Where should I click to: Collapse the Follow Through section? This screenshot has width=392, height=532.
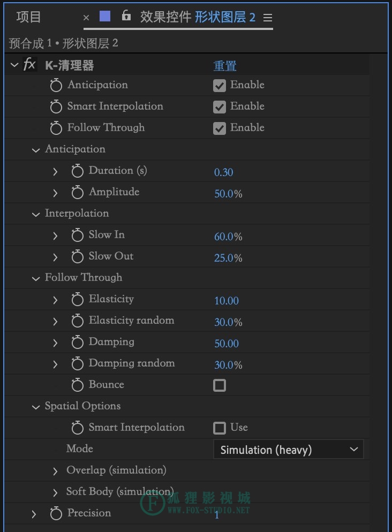pos(36,278)
